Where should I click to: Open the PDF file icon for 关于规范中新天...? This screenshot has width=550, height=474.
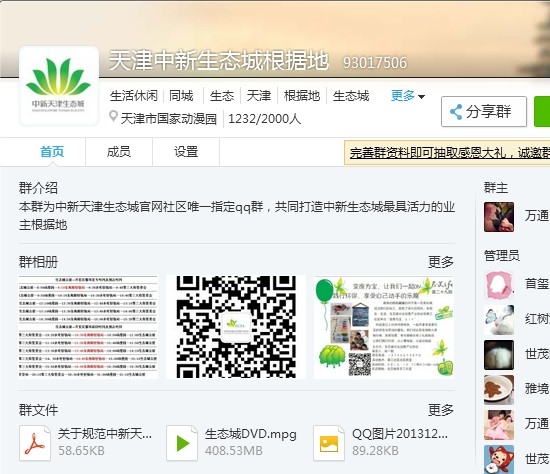[35, 443]
